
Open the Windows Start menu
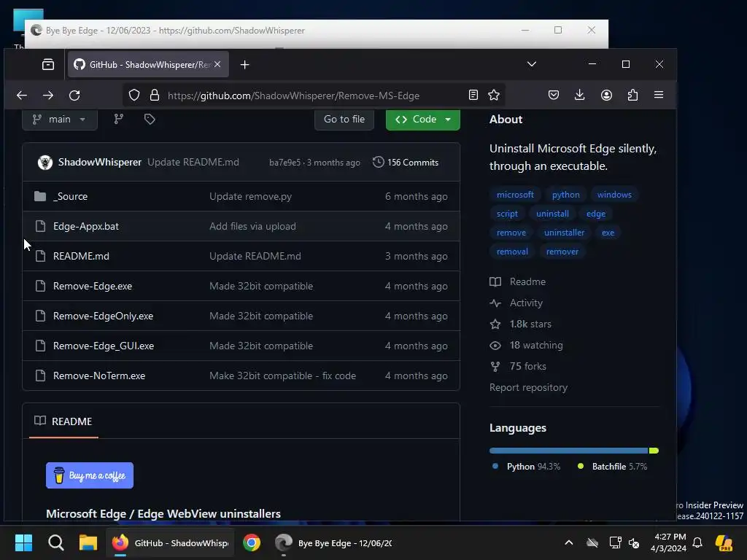pos(23,542)
